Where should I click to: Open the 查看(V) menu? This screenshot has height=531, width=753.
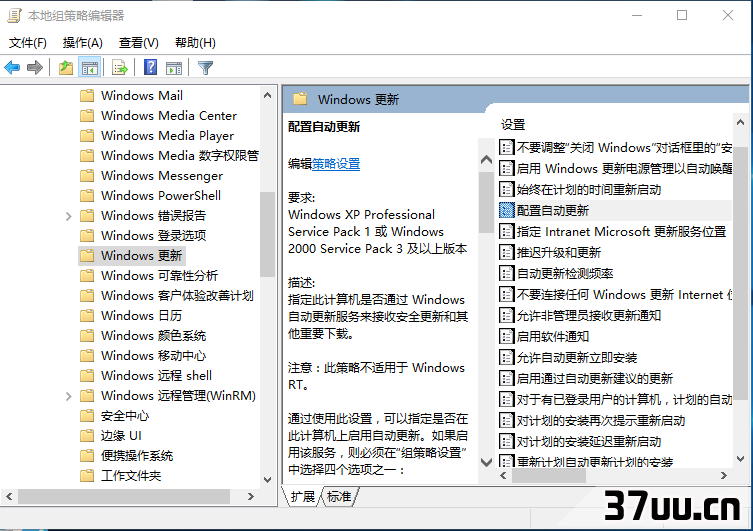coord(138,43)
